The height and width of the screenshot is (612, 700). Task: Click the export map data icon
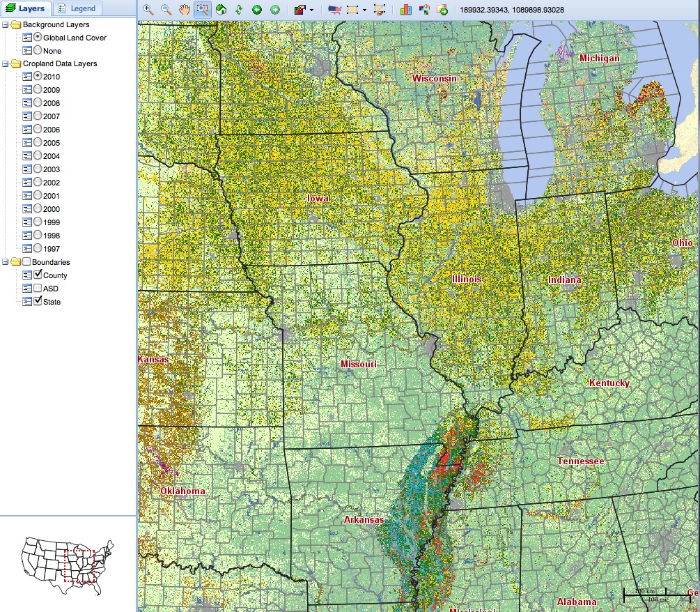click(x=442, y=9)
